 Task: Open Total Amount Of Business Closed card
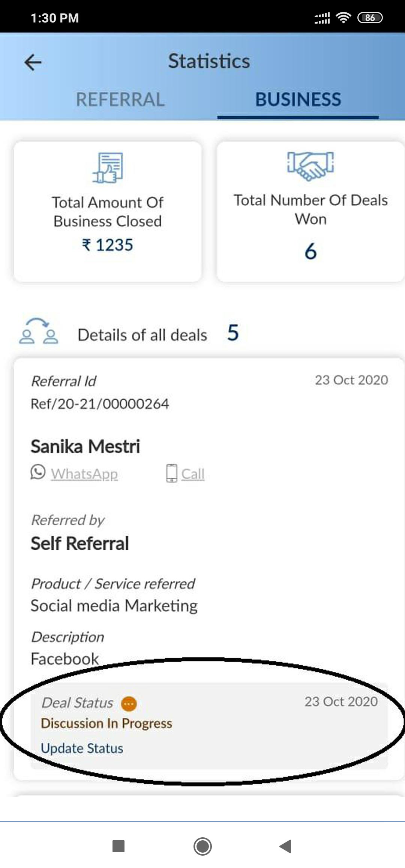[x=108, y=212]
